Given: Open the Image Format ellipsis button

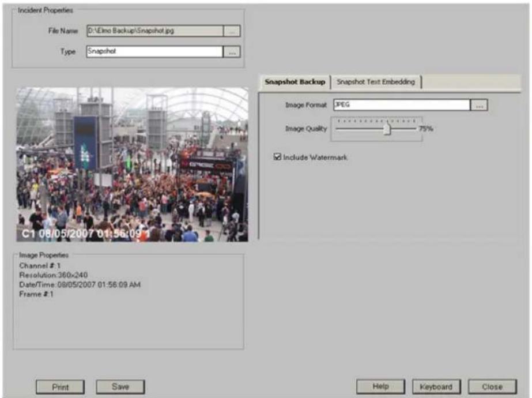Looking at the screenshot, I should pos(479,105).
